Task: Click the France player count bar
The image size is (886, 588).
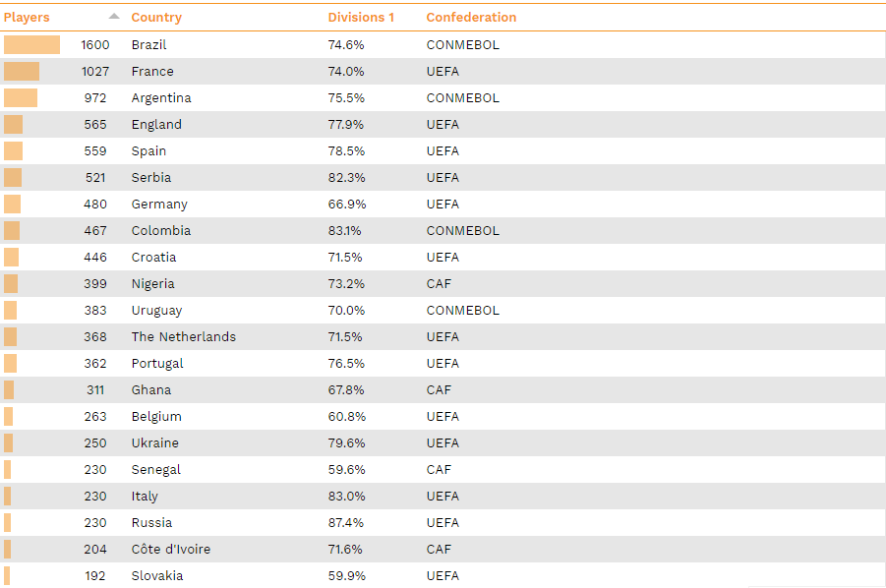Action: [22, 71]
